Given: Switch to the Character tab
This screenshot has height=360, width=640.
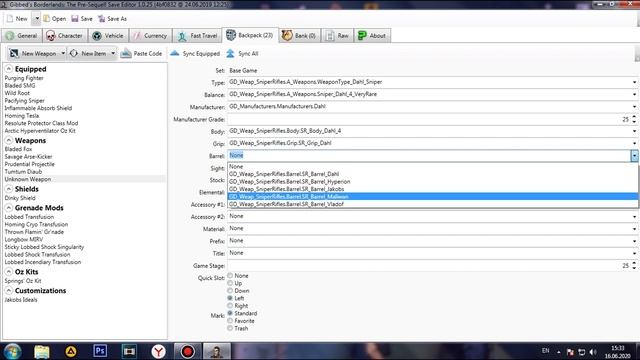Looking at the screenshot, I should (x=64, y=36).
